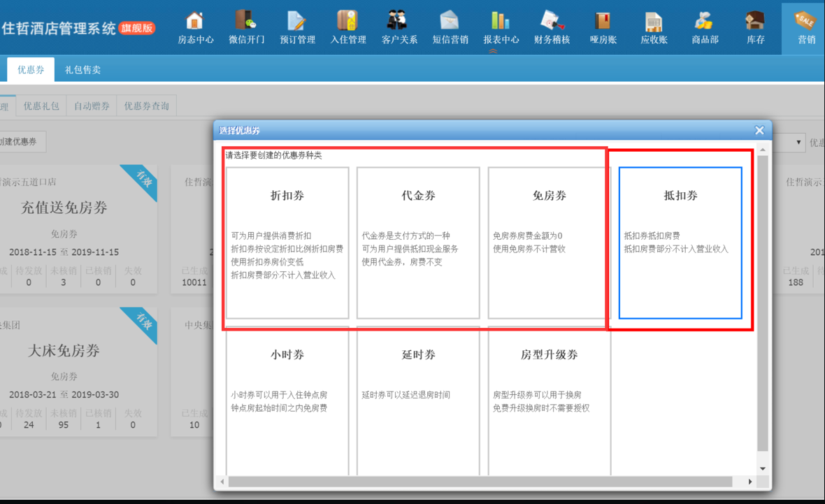This screenshot has height=504, width=825.
Task: Click the 选择优惠券 dialog title
Action: click(239, 131)
